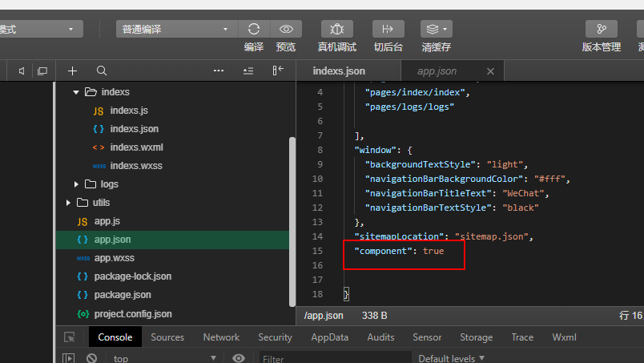Open the Network devtools tab

221,337
